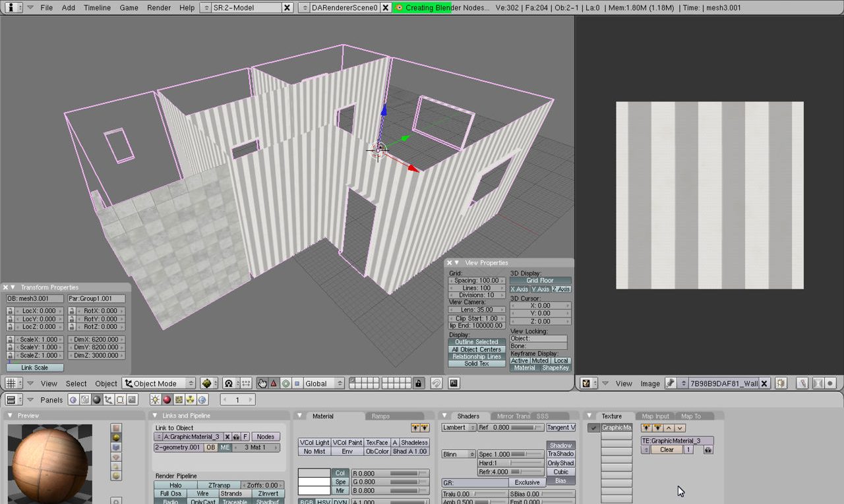The width and height of the screenshot is (844, 504).
Task: Select the red Material buttons sphere
Action: 167,400
